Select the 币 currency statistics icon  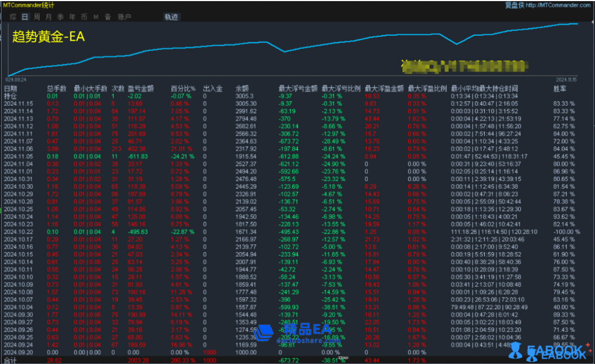pos(83,17)
